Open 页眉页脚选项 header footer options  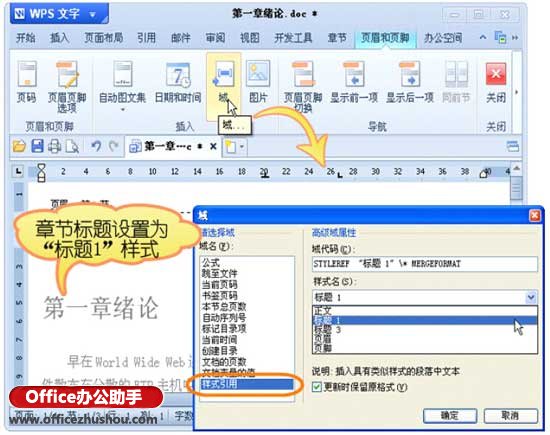tap(67, 86)
